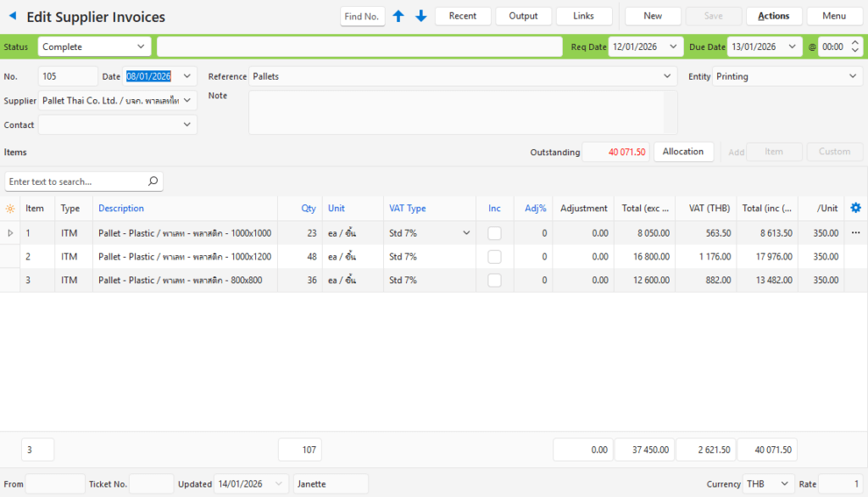
Task: Click the Allocation button
Action: tap(682, 152)
